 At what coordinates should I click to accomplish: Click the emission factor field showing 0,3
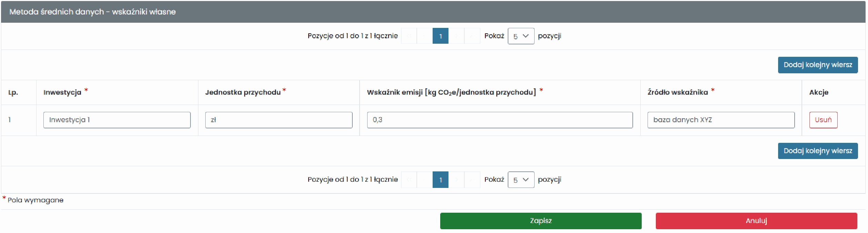pyautogui.click(x=500, y=120)
